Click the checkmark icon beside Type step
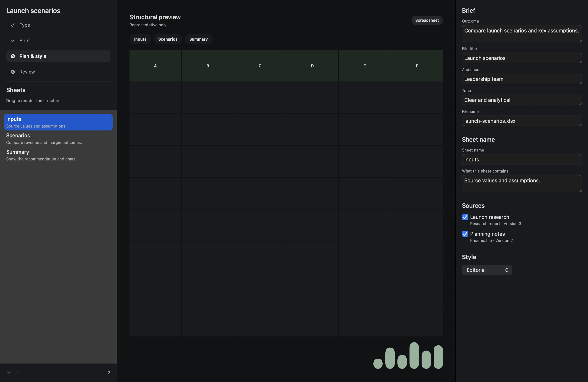Screen dimensions: 588x382 coord(13,25)
